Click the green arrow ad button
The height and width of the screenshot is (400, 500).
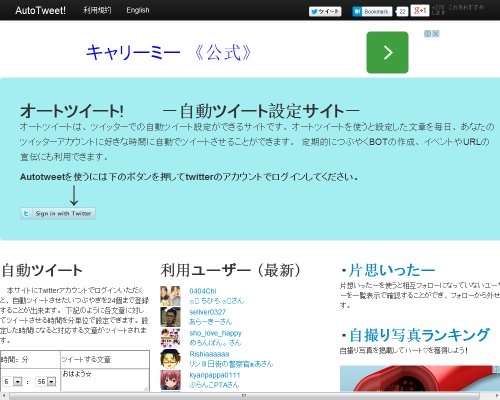click(387, 52)
